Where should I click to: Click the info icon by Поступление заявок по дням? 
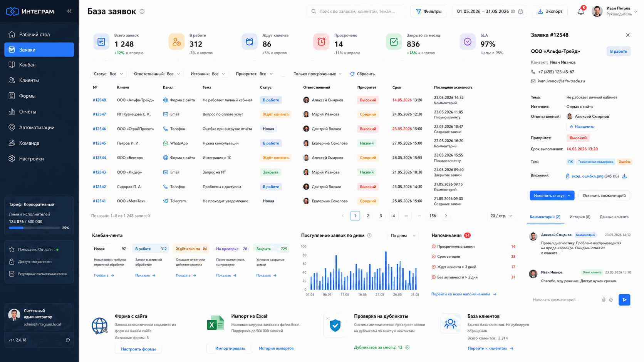tap(369, 235)
